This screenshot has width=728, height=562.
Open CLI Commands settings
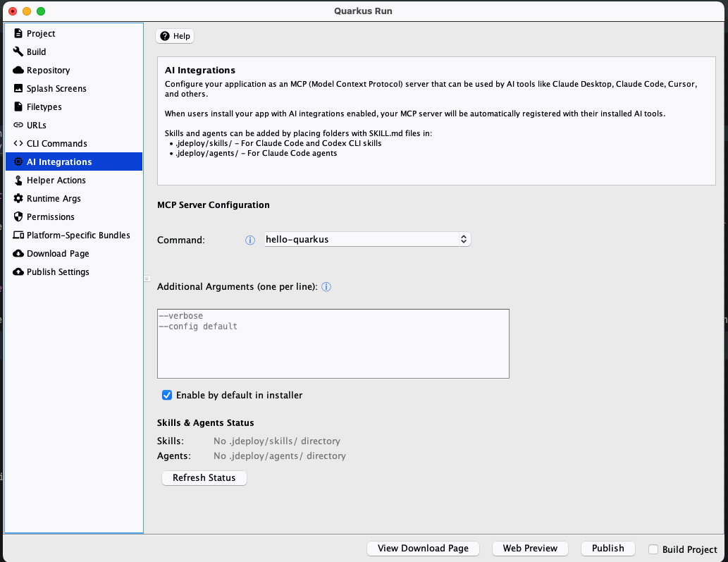coord(74,144)
